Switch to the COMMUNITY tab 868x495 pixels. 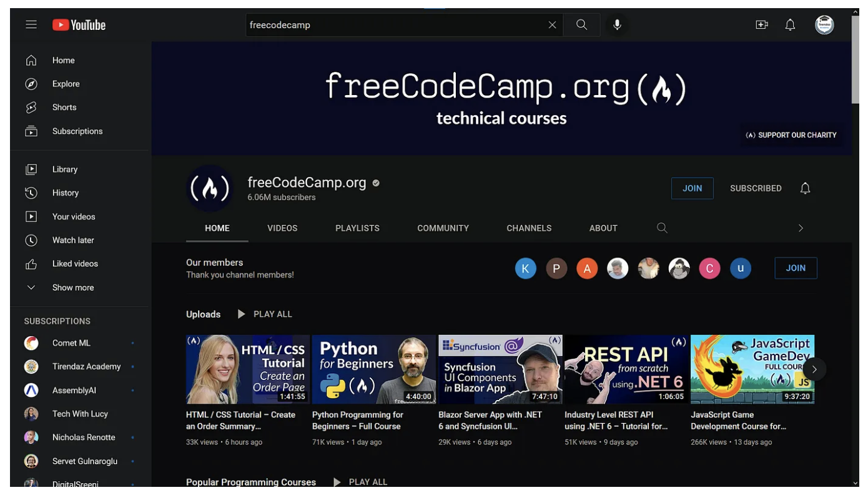[x=443, y=228]
